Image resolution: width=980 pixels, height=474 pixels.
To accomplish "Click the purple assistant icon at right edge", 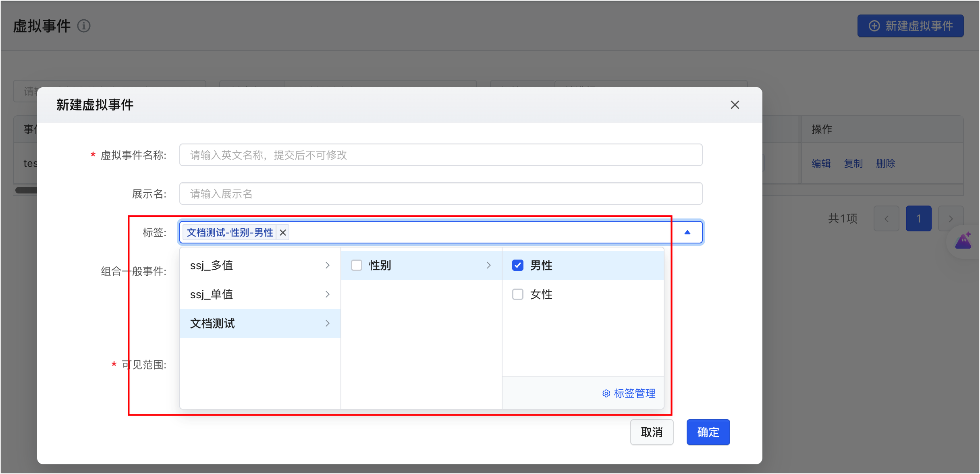I will point(963,241).
